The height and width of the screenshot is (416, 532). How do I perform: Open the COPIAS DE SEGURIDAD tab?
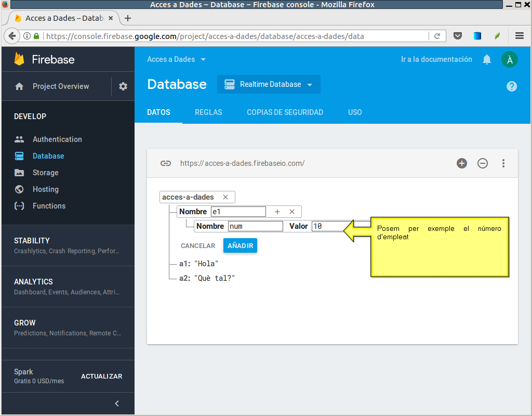pos(285,112)
